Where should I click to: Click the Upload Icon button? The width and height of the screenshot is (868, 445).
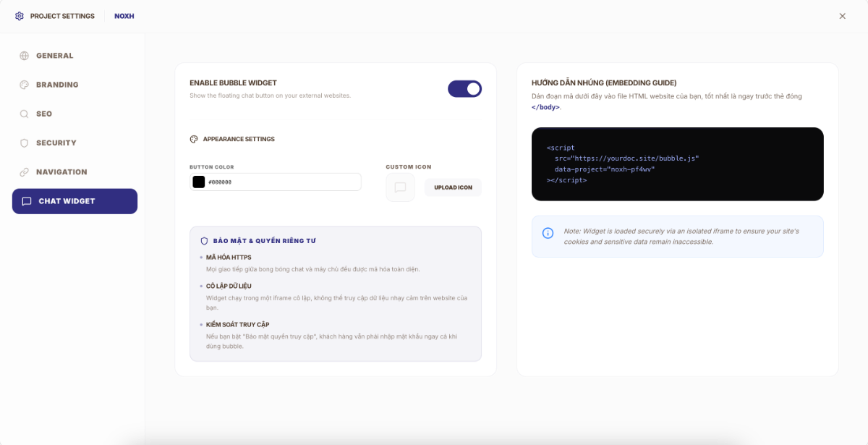(453, 187)
